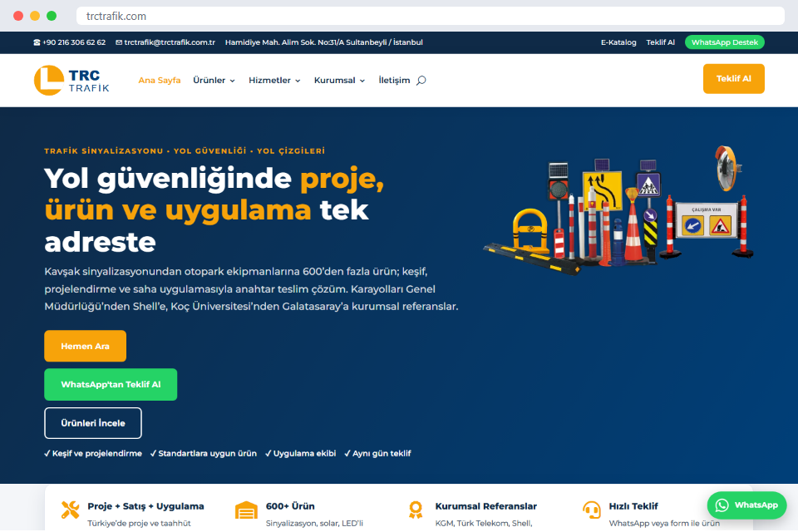Click the wrench tools icon near Proje + Satış
The width and height of the screenshot is (798, 532).
70,510
